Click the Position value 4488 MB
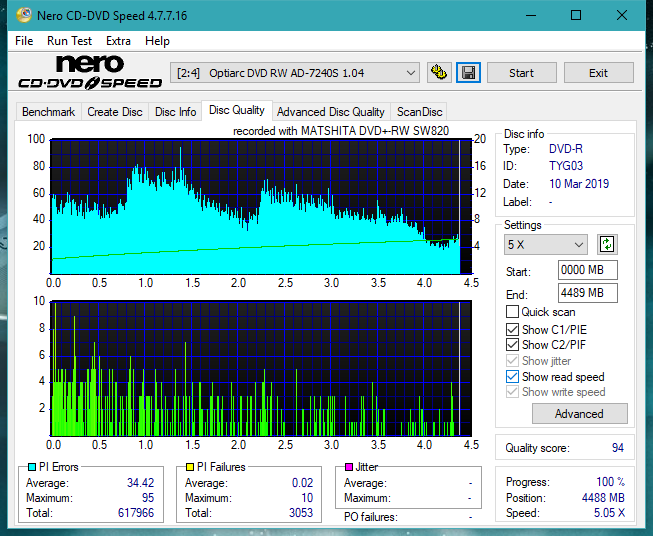 (x=603, y=498)
